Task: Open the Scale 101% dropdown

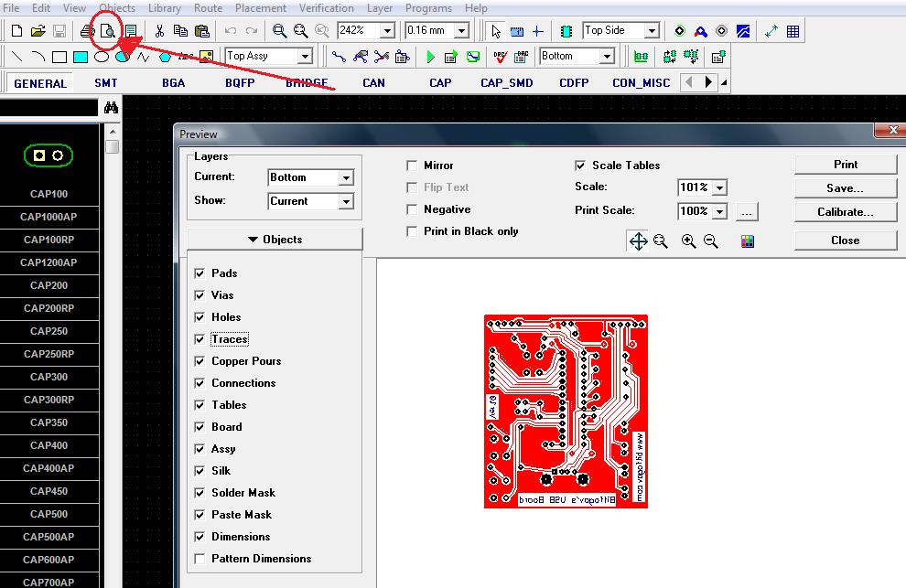Action: tap(720, 187)
